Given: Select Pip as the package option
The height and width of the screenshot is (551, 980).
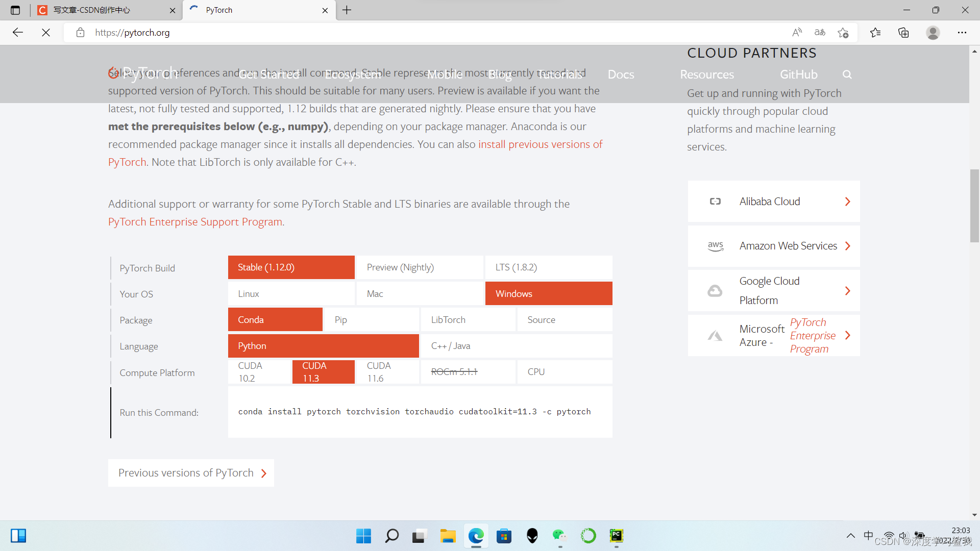Looking at the screenshot, I should click(372, 320).
